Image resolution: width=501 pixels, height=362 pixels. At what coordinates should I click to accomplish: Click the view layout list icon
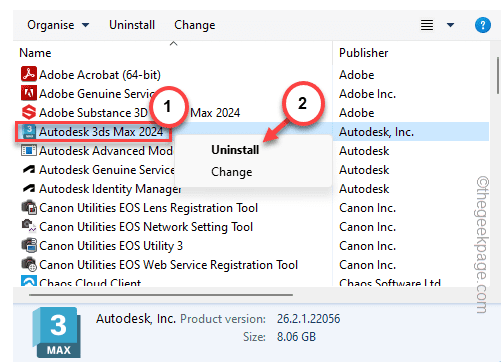[427, 25]
